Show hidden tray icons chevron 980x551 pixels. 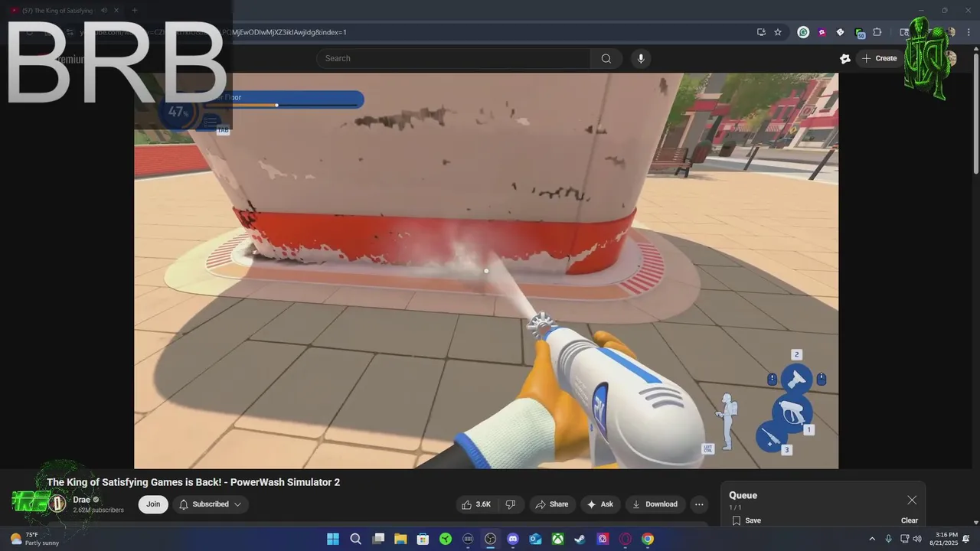(871, 539)
